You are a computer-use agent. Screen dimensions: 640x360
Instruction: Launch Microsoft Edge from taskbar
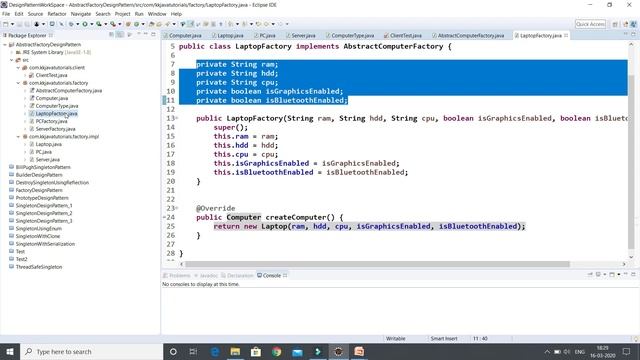[215, 351]
